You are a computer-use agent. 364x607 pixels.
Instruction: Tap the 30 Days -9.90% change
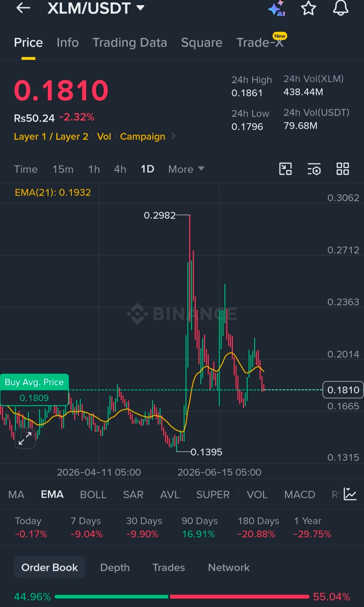(144, 527)
